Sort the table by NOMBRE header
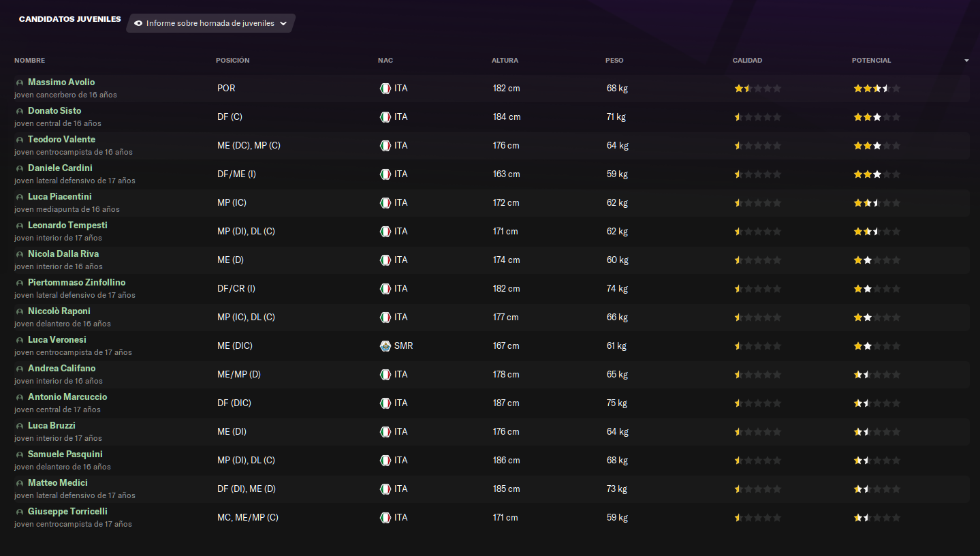Screen dimensions: 980x556 pos(29,61)
